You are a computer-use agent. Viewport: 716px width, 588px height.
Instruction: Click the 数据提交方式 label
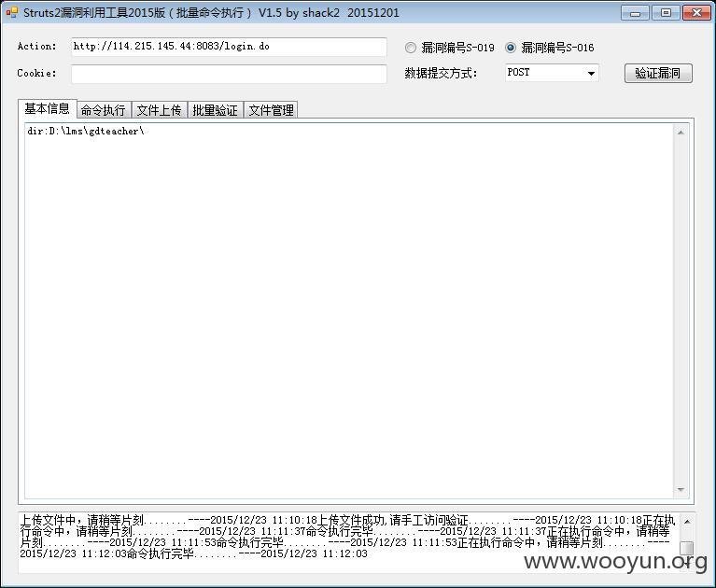(441, 73)
